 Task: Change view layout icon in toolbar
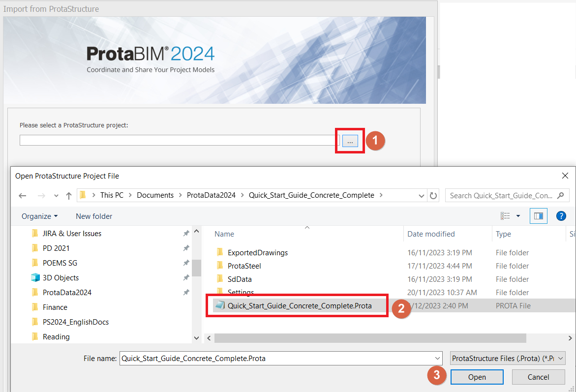tap(505, 216)
